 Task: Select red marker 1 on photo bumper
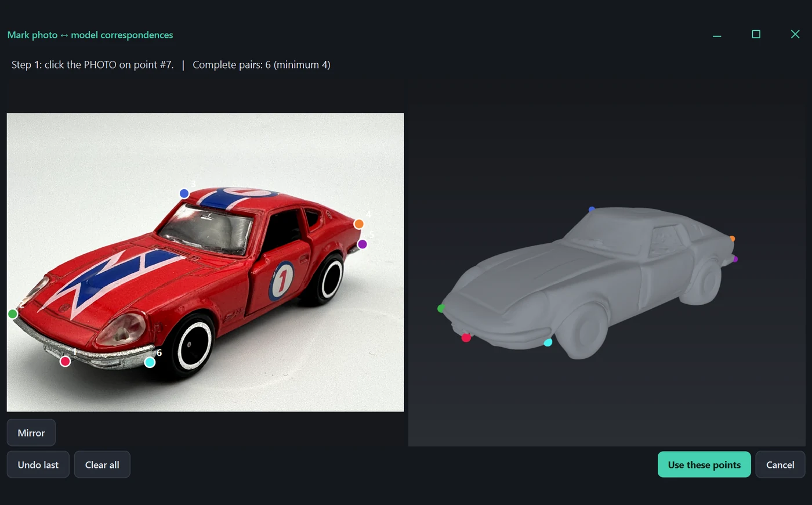coord(66,362)
